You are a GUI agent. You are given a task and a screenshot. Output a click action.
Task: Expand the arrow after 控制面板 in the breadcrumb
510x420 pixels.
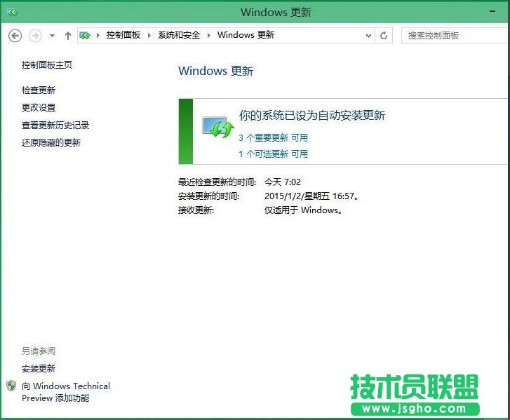[x=149, y=35]
